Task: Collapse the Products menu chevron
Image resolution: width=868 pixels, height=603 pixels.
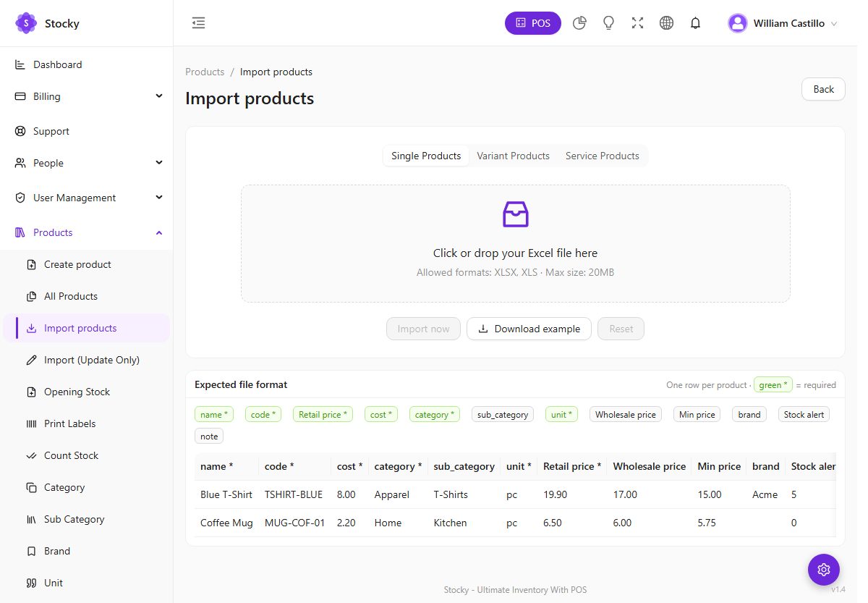Action: coord(159,232)
